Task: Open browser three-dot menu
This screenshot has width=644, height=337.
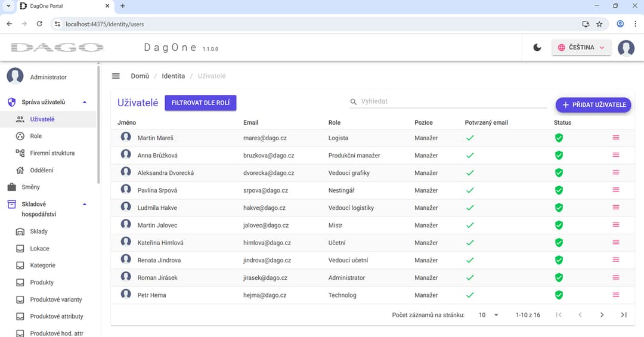Action: pyautogui.click(x=635, y=24)
